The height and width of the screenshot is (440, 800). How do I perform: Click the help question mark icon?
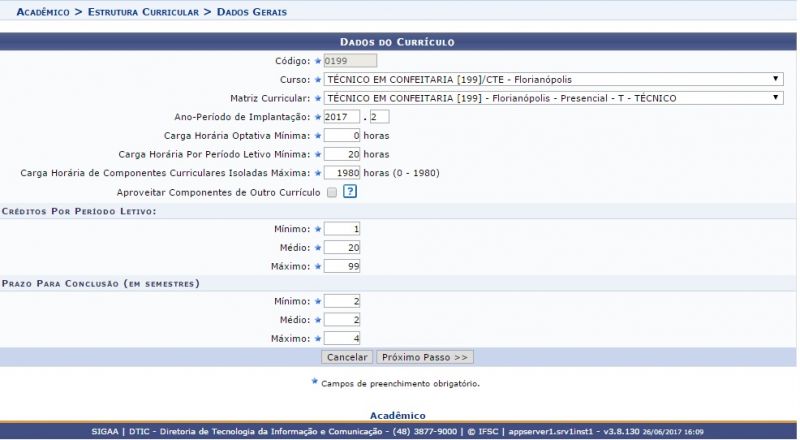[x=350, y=192]
